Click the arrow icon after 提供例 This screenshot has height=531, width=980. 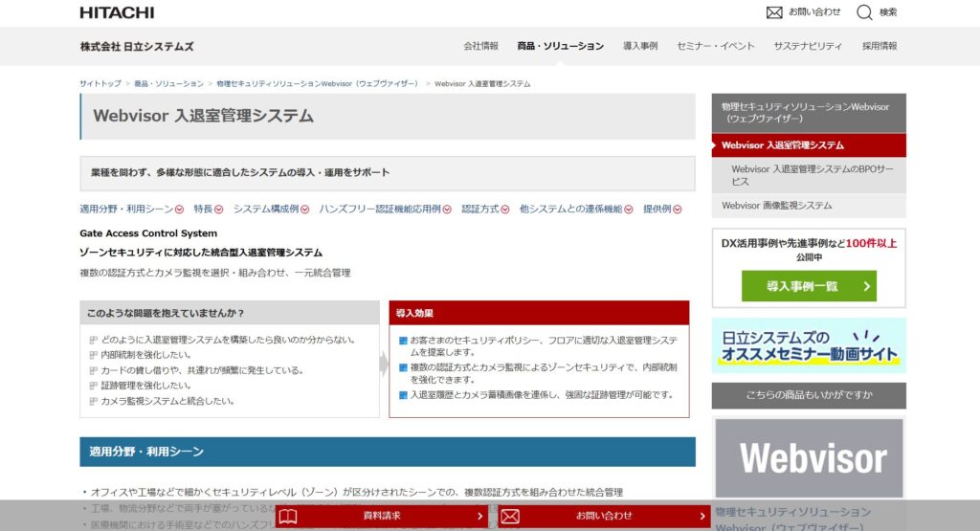[678, 210]
